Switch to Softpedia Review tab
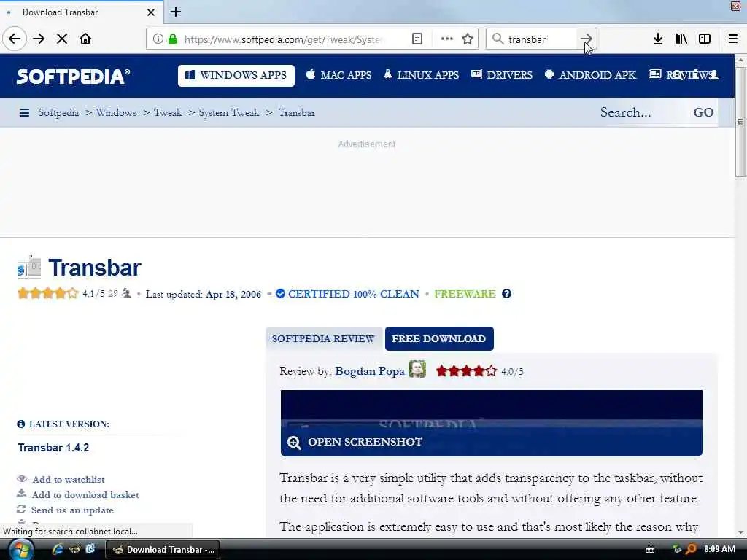The image size is (747, 560). (x=323, y=338)
